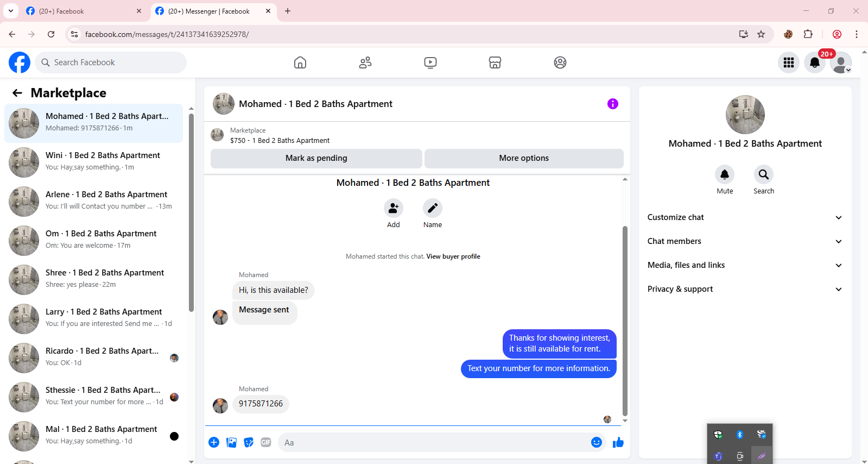Expand Media, files and links section
The width and height of the screenshot is (868, 464).
point(745,265)
